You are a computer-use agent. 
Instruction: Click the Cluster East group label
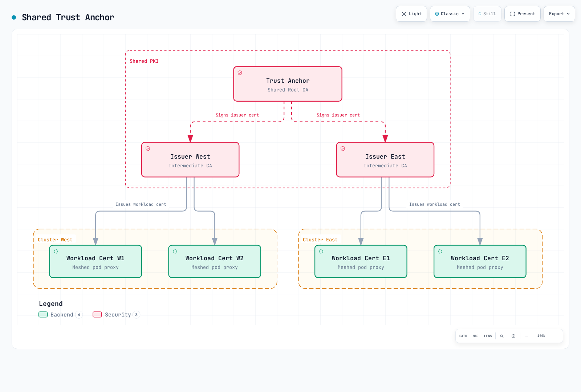[x=320, y=240]
